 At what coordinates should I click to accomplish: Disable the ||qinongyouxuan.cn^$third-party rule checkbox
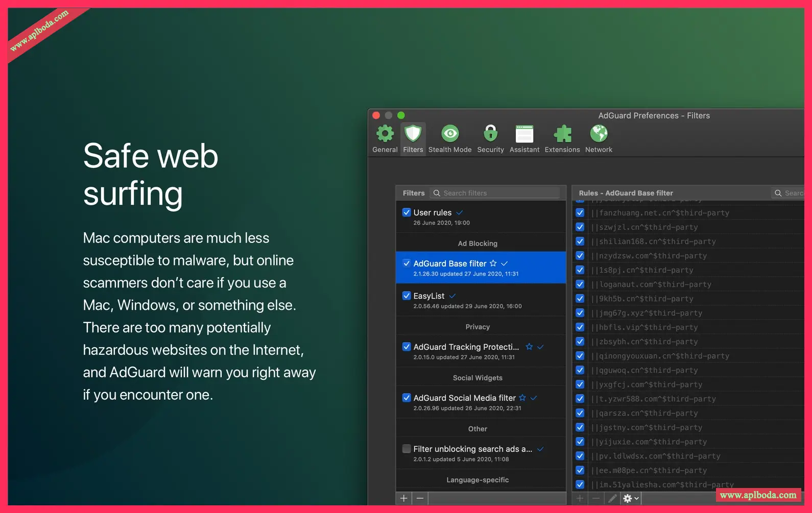pos(580,355)
